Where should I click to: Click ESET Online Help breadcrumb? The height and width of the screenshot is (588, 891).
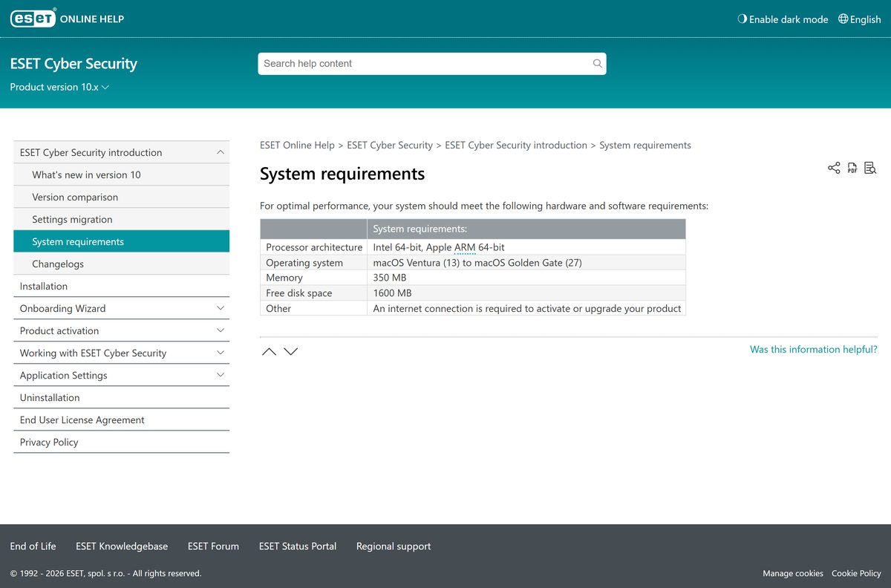[x=297, y=146]
